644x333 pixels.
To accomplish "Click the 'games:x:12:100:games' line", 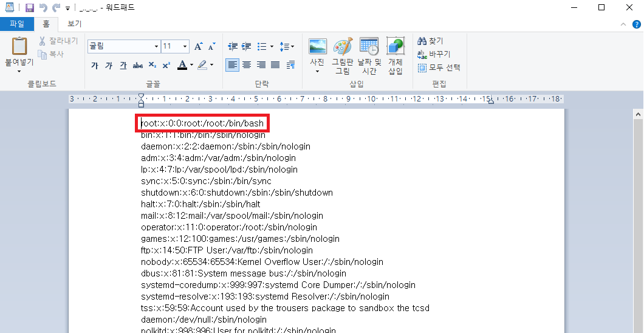I will click(240, 239).
